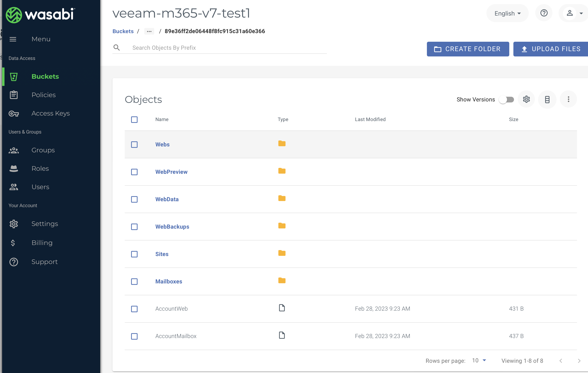Open the three-dot overflow menu

[568, 99]
